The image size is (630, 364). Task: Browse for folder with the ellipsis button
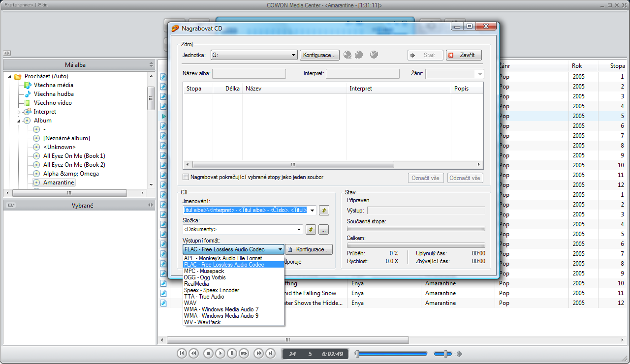(x=323, y=229)
